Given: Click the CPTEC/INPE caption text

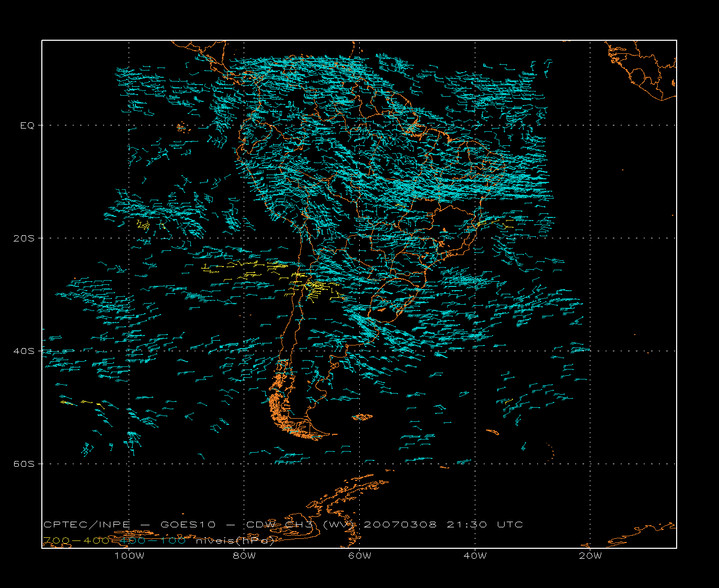Looking at the screenshot, I should pos(87,525).
